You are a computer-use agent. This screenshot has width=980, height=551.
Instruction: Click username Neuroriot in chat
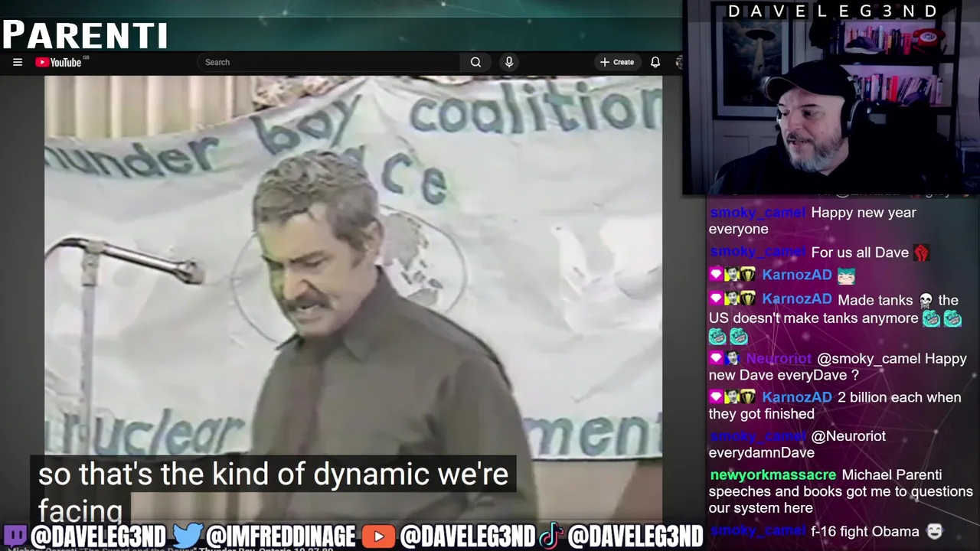tap(779, 358)
